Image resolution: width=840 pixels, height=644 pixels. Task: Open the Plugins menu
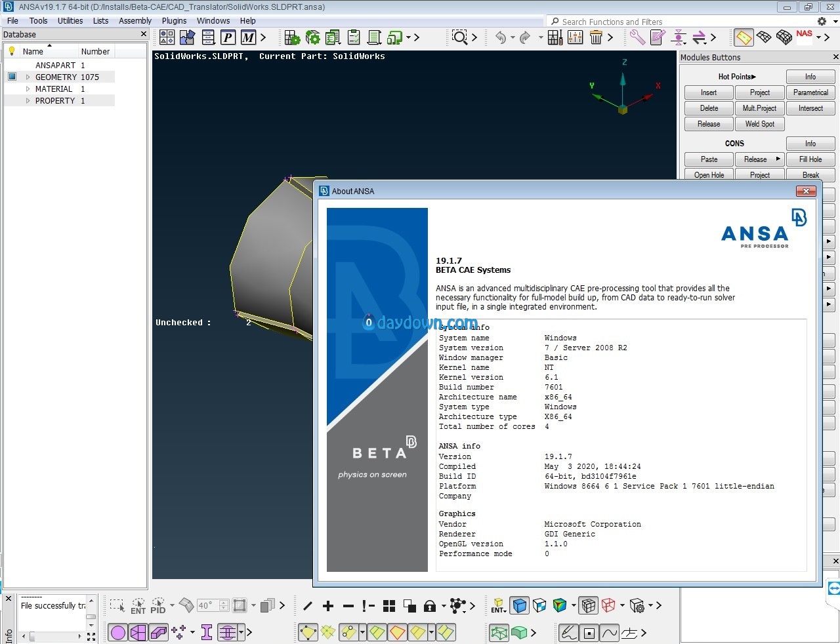coord(174,20)
